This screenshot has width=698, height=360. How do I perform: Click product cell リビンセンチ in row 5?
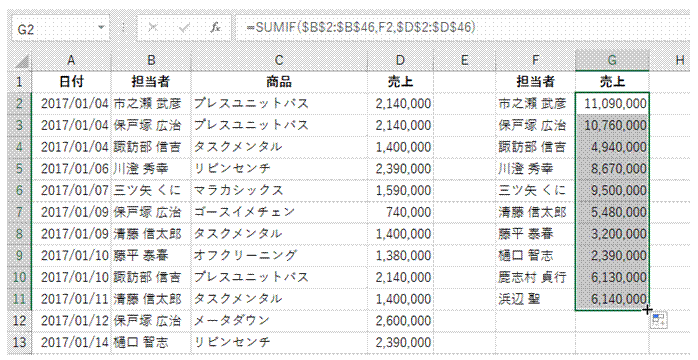point(279,169)
